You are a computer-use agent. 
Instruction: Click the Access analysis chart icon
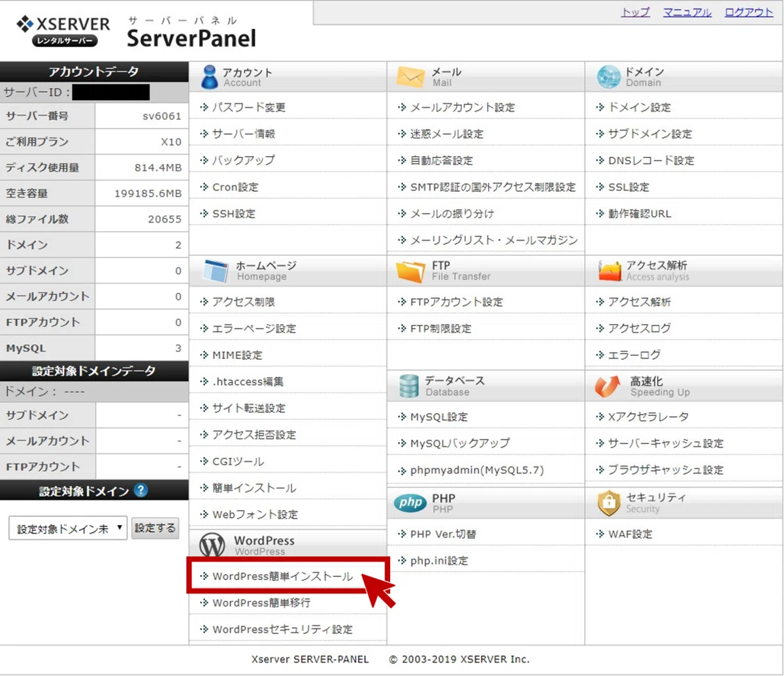click(x=609, y=270)
